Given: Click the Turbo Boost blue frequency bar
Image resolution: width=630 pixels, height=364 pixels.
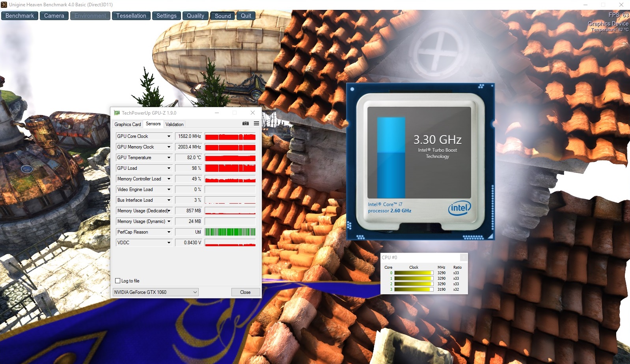Looking at the screenshot, I should [391, 158].
